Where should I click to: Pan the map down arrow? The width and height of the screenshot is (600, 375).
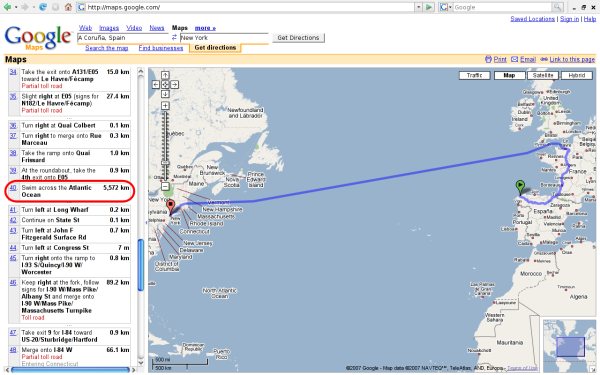pyautogui.click(x=165, y=94)
